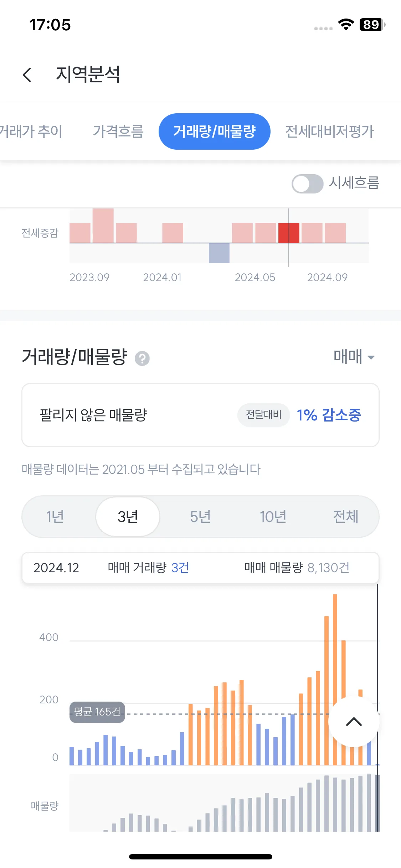401x868 pixels.
Task: Toggle the 시세흐름 switch
Action: click(307, 184)
